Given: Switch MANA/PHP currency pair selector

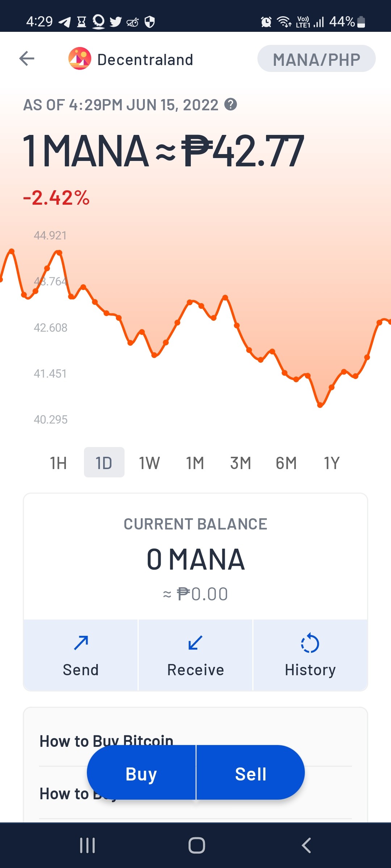Looking at the screenshot, I should [x=316, y=59].
